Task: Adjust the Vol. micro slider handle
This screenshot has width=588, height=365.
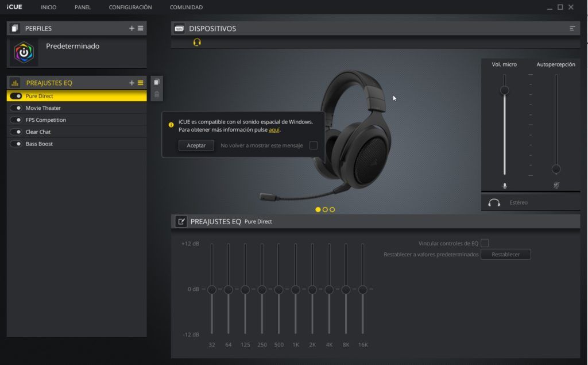Action: pyautogui.click(x=504, y=90)
